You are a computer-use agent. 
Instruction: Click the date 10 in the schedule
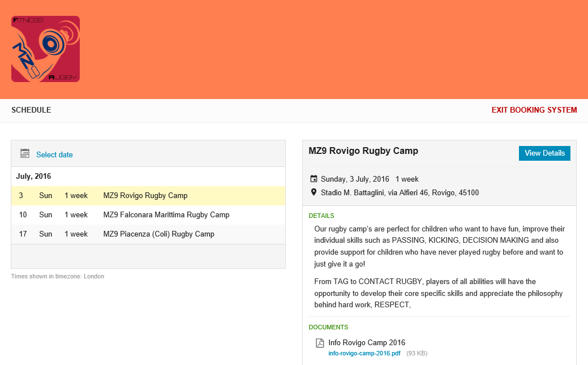[23, 215]
